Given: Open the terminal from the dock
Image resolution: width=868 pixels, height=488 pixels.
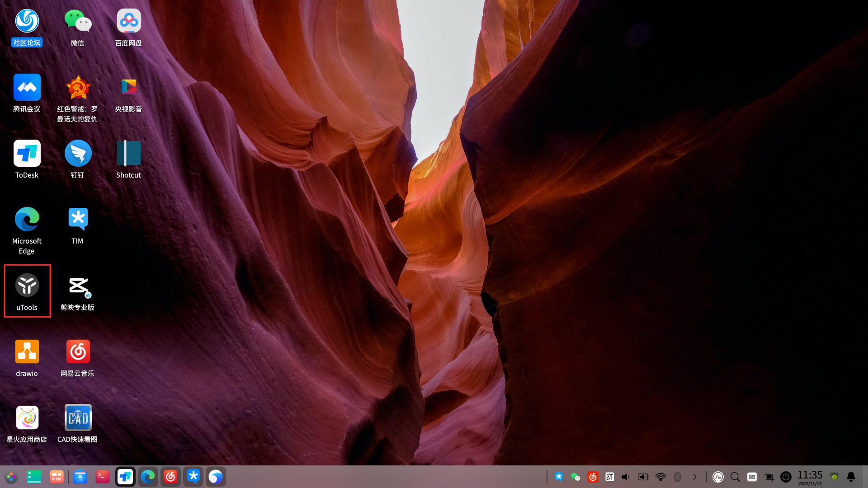Looking at the screenshot, I should [x=103, y=477].
